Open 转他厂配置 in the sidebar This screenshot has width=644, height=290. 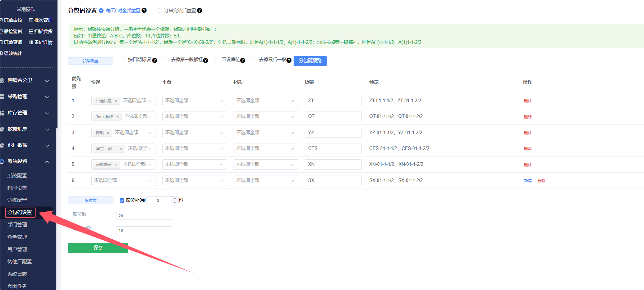pyautogui.click(x=20, y=262)
